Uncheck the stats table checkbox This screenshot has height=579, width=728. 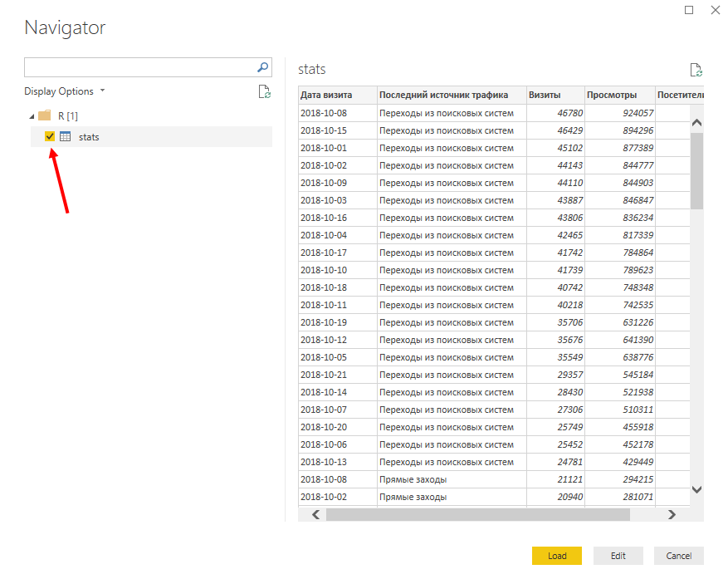pos(50,136)
